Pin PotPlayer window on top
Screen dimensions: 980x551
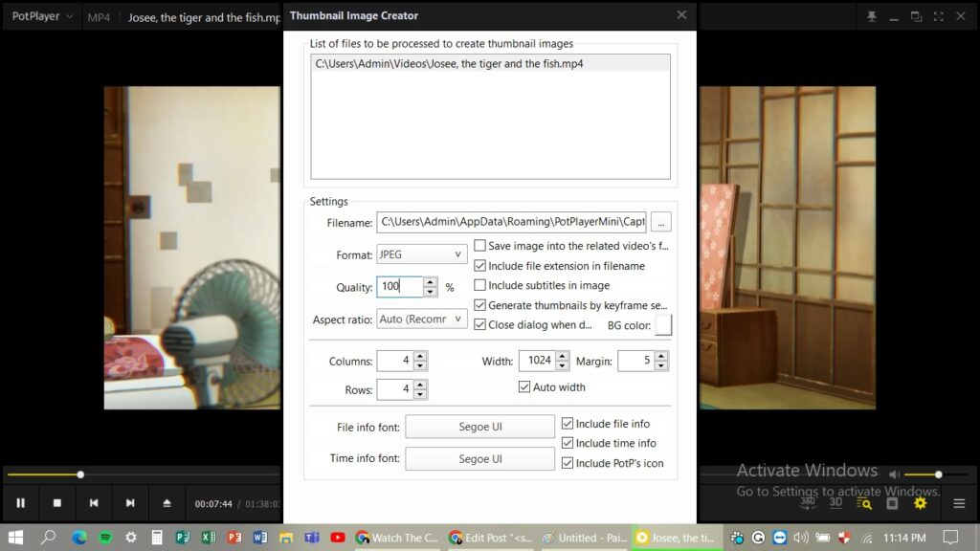(x=872, y=16)
